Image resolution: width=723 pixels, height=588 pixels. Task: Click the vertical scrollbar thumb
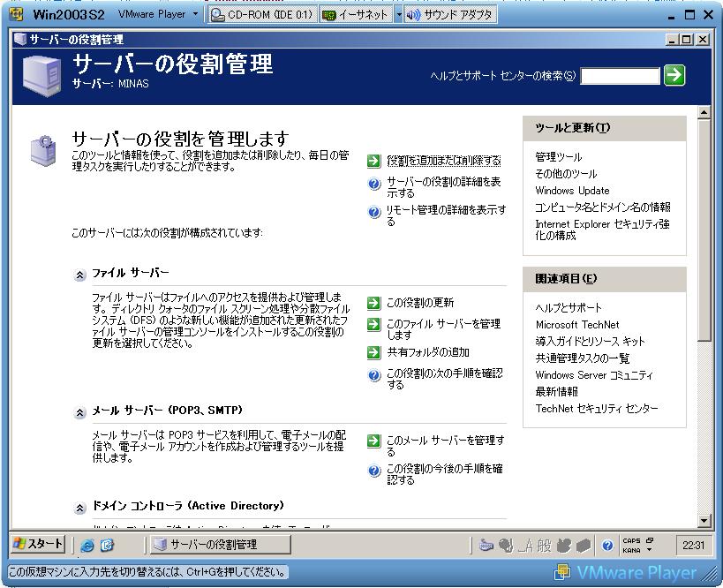(704, 230)
